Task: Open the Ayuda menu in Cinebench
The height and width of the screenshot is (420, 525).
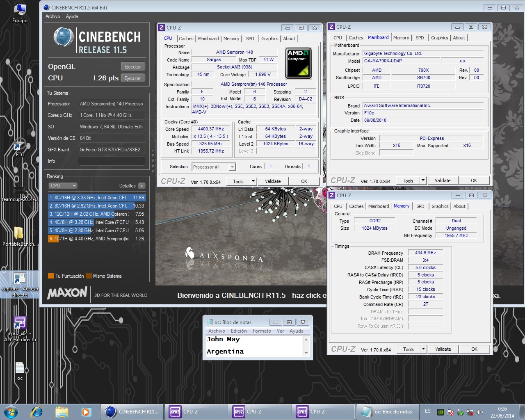Action: pyautogui.click(x=72, y=16)
